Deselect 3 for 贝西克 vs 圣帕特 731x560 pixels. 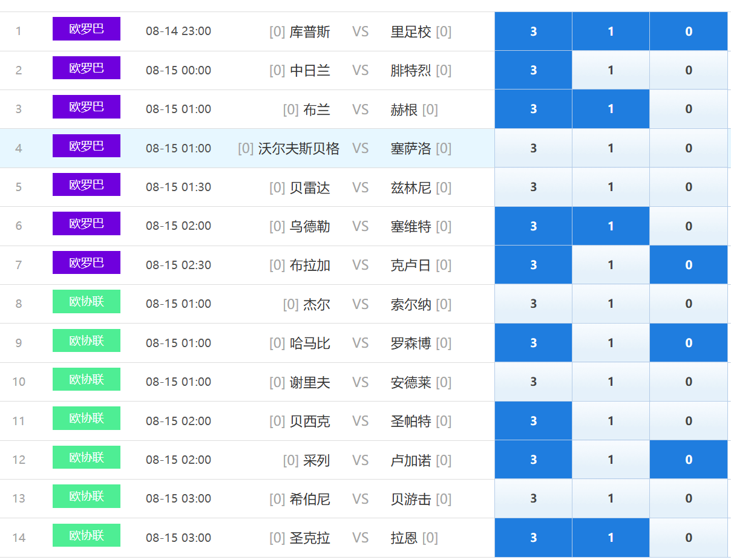533,421
